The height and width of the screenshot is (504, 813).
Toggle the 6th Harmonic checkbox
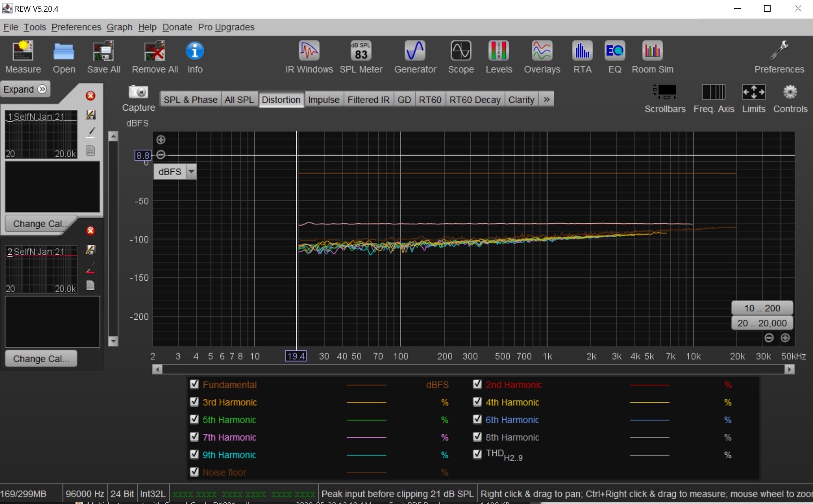tap(477, 419)
